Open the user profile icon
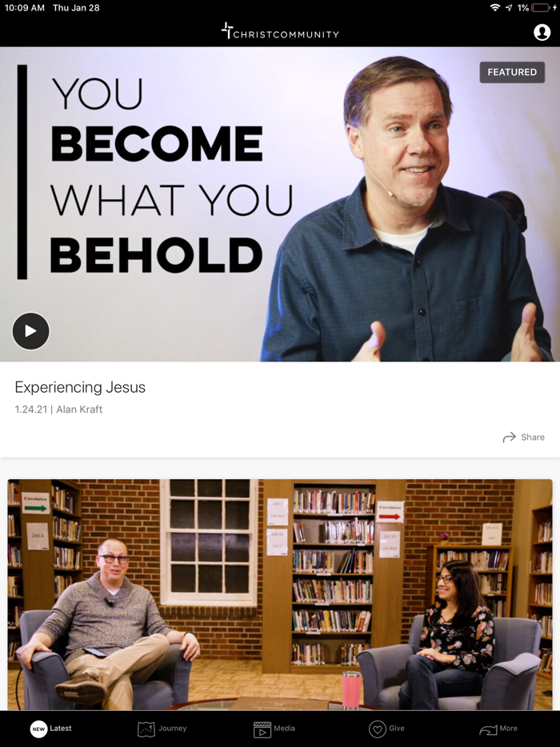Viewport: 560px width, 747px height. 542,33
